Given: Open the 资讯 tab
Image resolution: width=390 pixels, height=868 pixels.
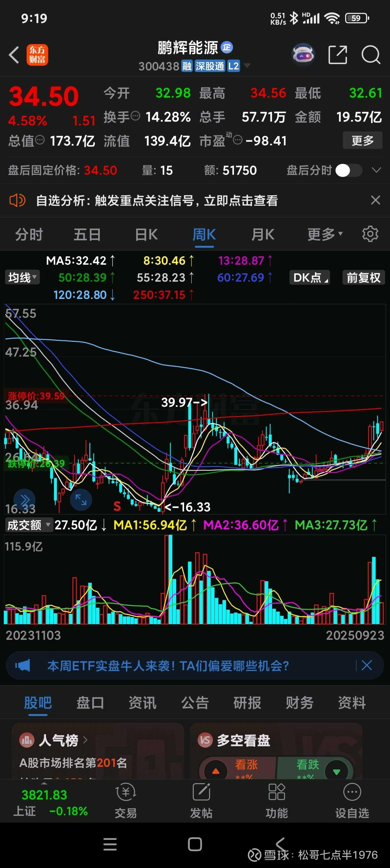Looking at the screenshot, I should (x=143, y=703).
